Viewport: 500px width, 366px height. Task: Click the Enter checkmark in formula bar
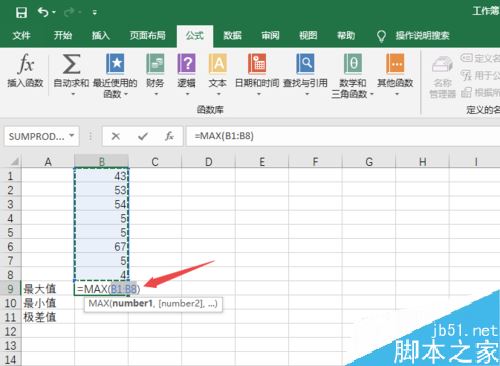pyautogui.click(x=143, y=136)
